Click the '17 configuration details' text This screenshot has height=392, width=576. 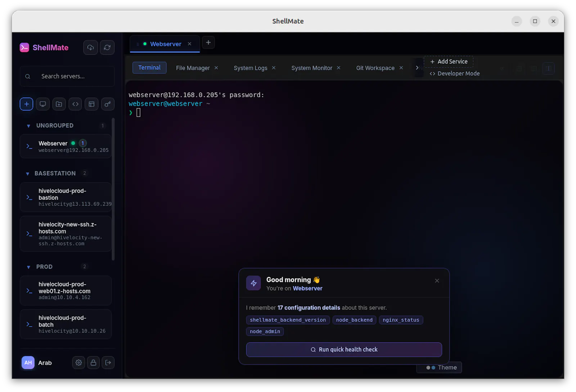pos(309,308)
